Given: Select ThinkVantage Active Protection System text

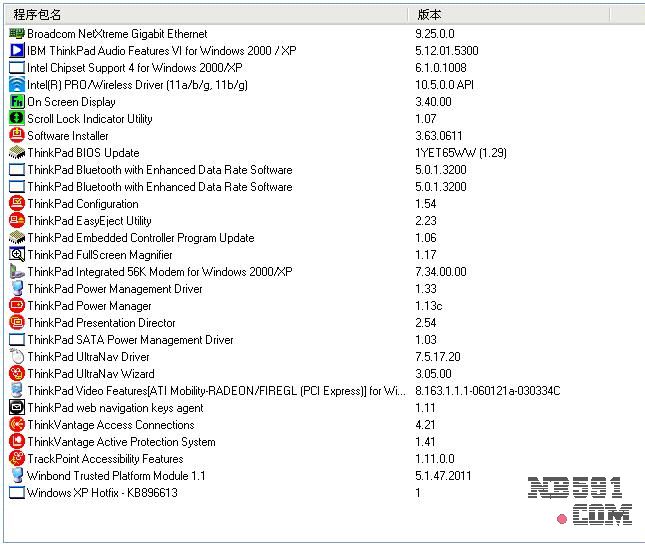Looking at the screenshot, I should 121,442.
